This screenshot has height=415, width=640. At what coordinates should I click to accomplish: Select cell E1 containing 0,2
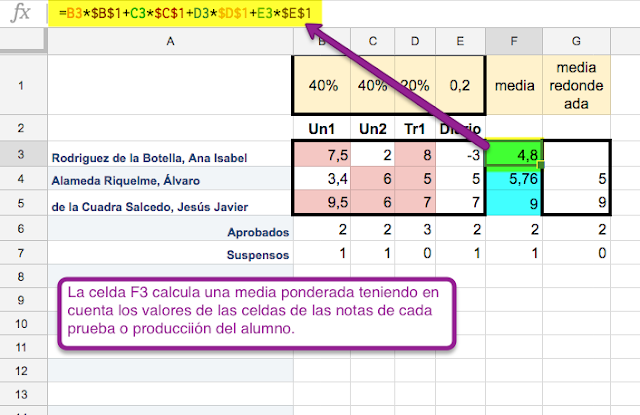pos(460,85)
